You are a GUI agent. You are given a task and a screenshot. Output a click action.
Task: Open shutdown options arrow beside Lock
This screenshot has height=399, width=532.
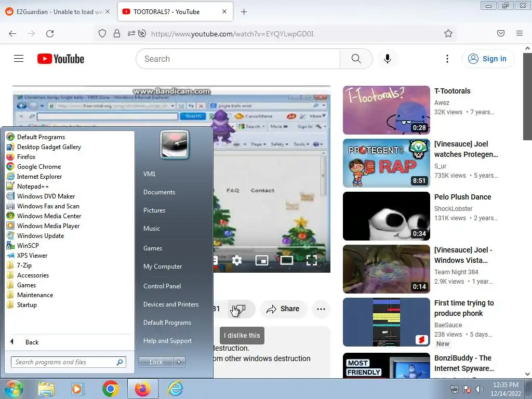pos(179,362)
